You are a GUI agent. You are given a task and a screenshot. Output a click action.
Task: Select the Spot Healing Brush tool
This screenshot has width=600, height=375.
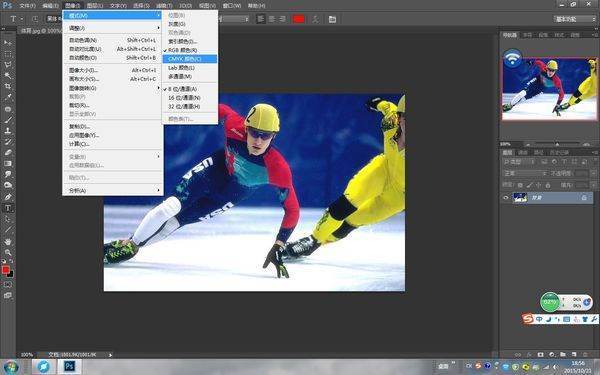tap(8, 109)
